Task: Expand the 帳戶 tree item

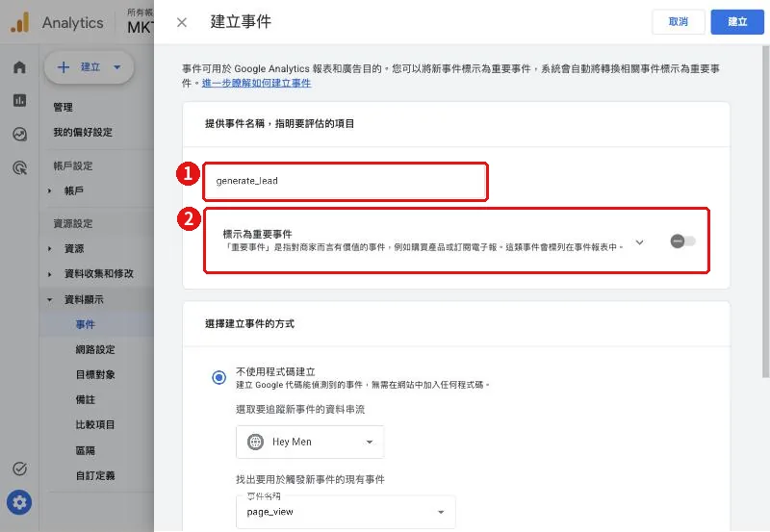Action: [50, 190]
